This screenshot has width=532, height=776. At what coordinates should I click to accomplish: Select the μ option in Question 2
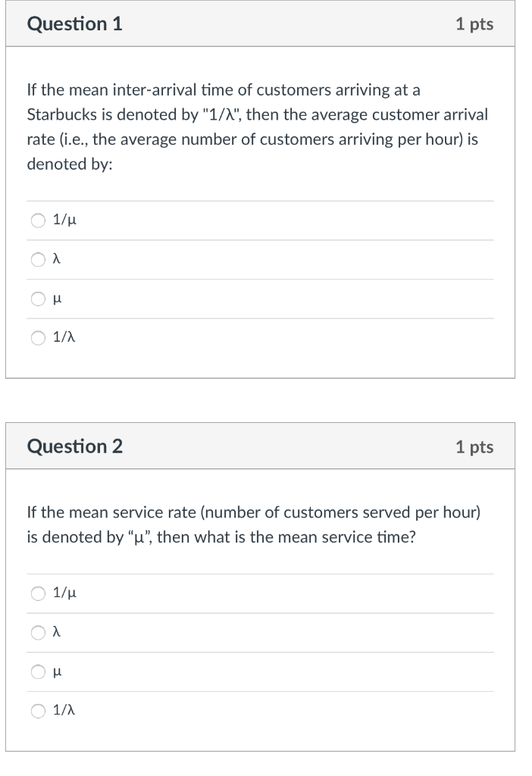click(x=36, y=671)
